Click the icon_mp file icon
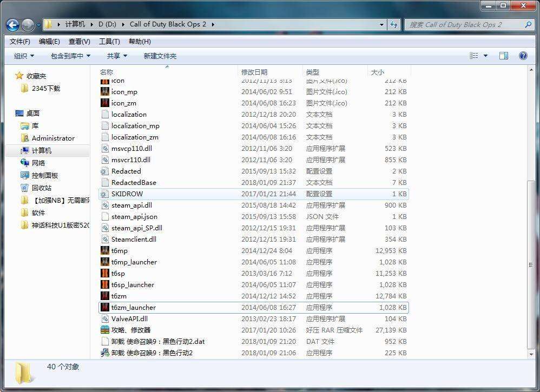This screenshot has height=392, width=540. tap(104, 91)
